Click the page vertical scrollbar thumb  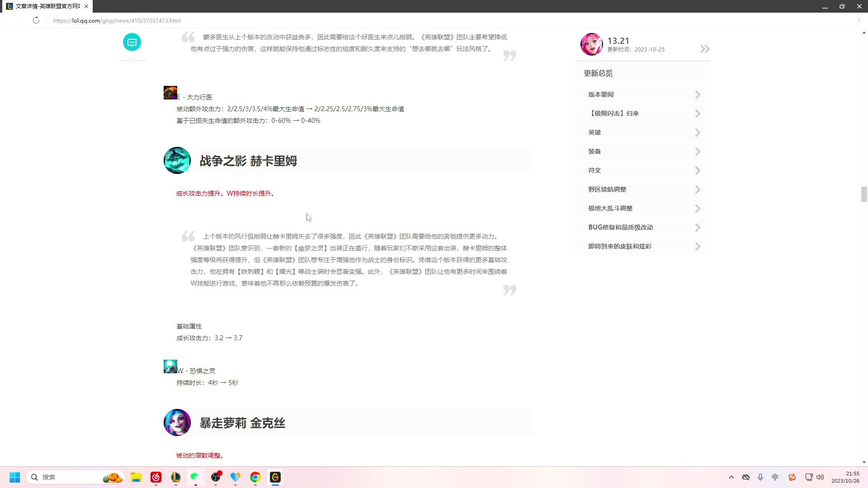[x=864, y=194]
